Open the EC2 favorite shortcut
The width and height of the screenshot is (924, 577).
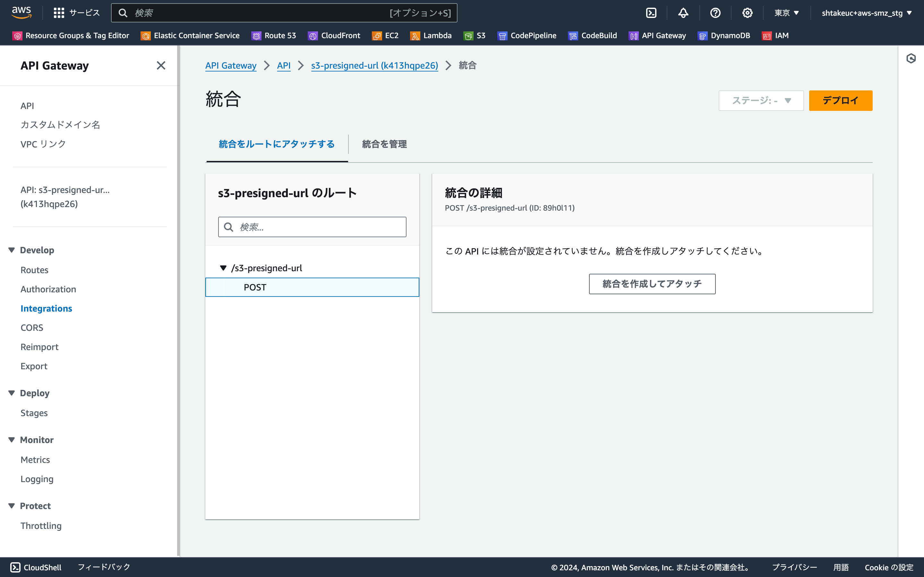385,36
